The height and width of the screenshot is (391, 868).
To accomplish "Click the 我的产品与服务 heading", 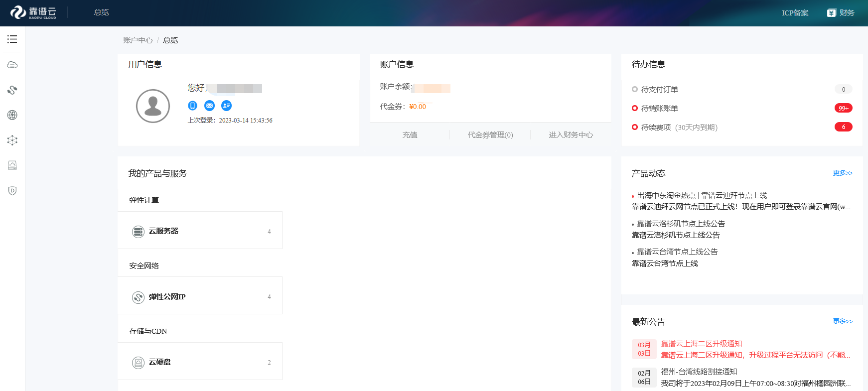I will coord(157,173).
